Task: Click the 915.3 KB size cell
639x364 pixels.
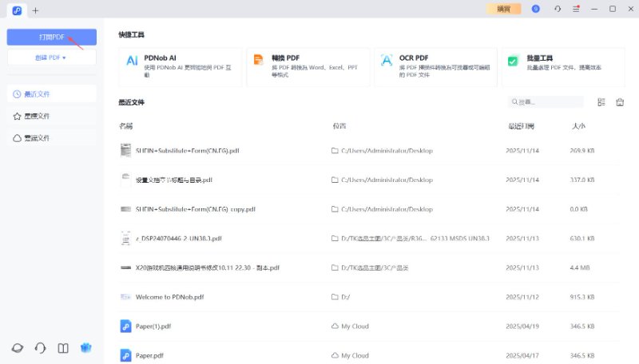Action: coord(582,297)
